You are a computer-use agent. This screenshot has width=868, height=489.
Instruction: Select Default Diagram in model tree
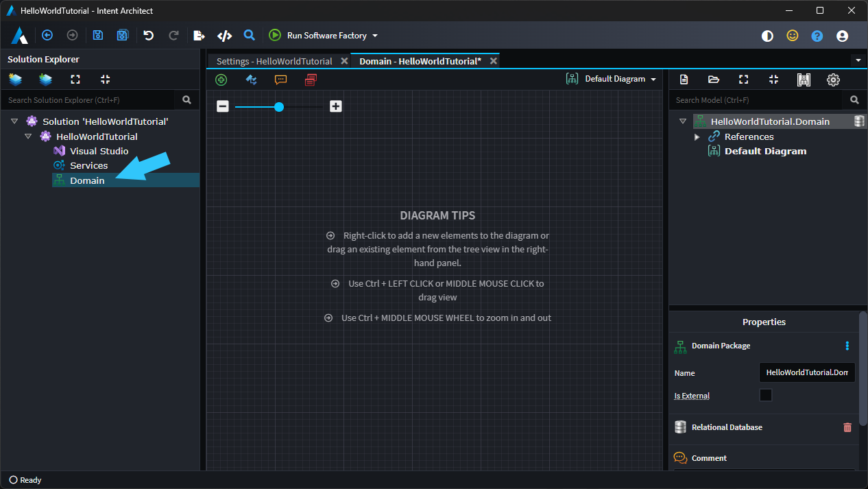[x=765, y=151]
